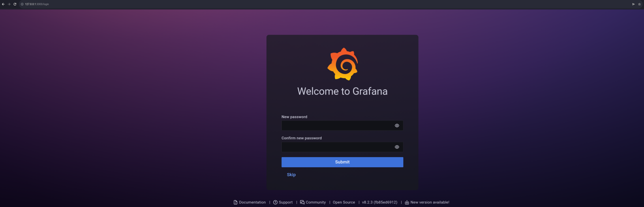Go forward in the browser
Image resolution: width=644 pixels, height=207 pixels.
[x=9, y=4]
